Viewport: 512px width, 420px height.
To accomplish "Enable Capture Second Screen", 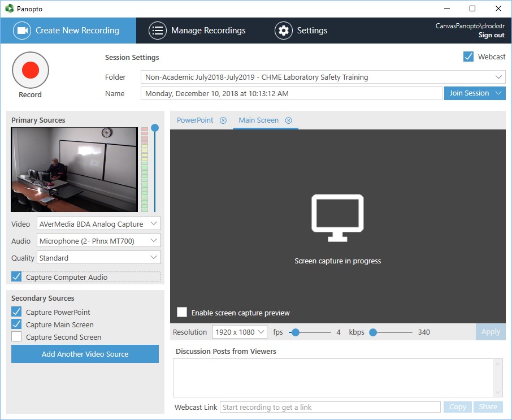I will click(x=16, y=337).
